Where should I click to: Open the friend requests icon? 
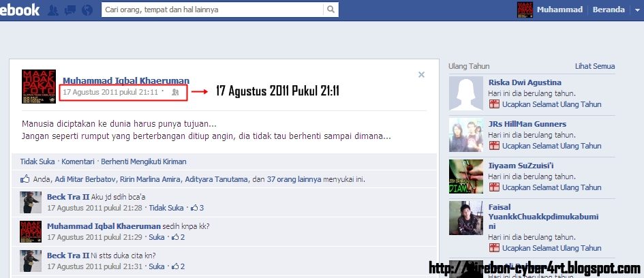click(x=53, y=10)
